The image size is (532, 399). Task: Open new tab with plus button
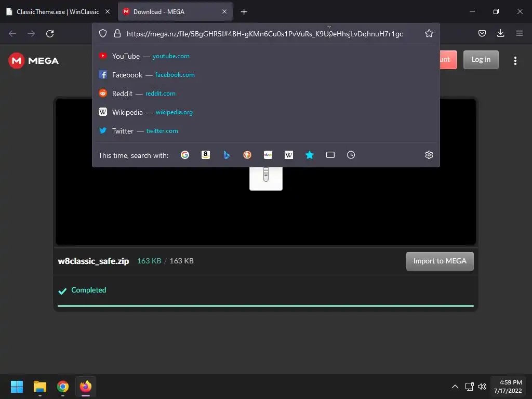[244, 12]
